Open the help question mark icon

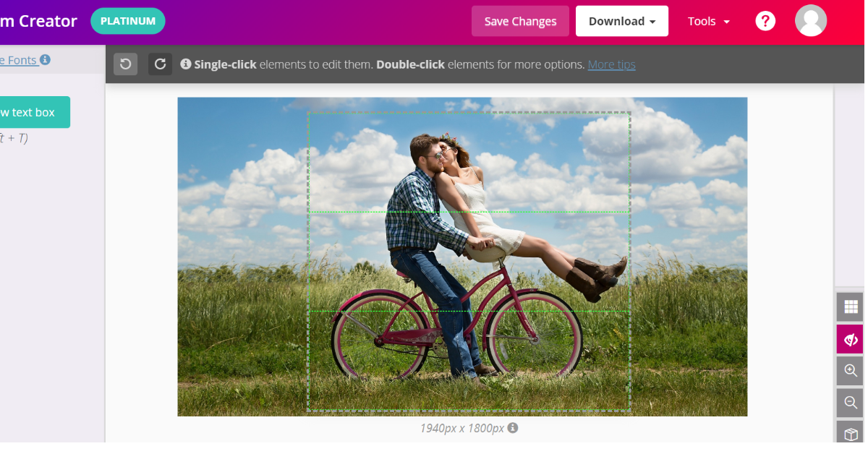click(x=765, y=21)
